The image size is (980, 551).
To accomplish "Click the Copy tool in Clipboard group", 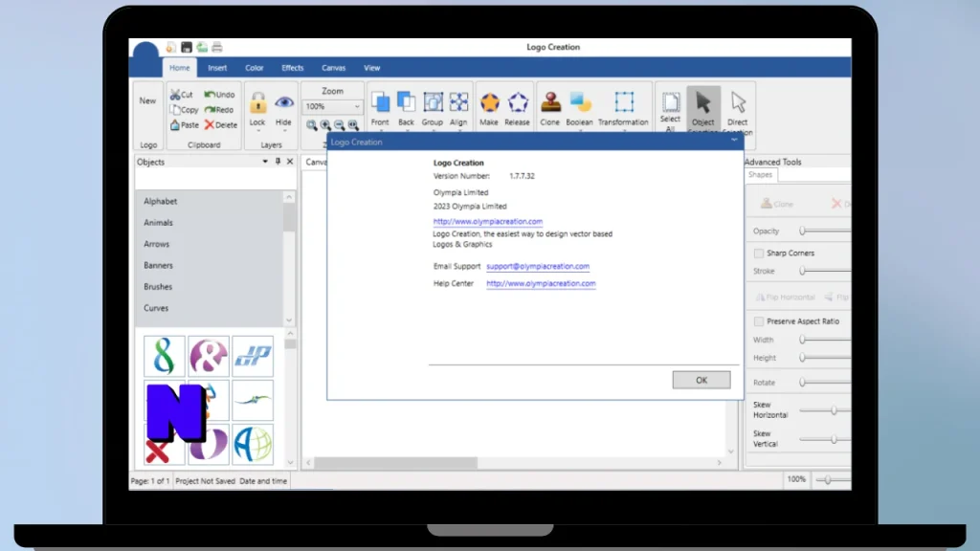I will pos(184,109).
